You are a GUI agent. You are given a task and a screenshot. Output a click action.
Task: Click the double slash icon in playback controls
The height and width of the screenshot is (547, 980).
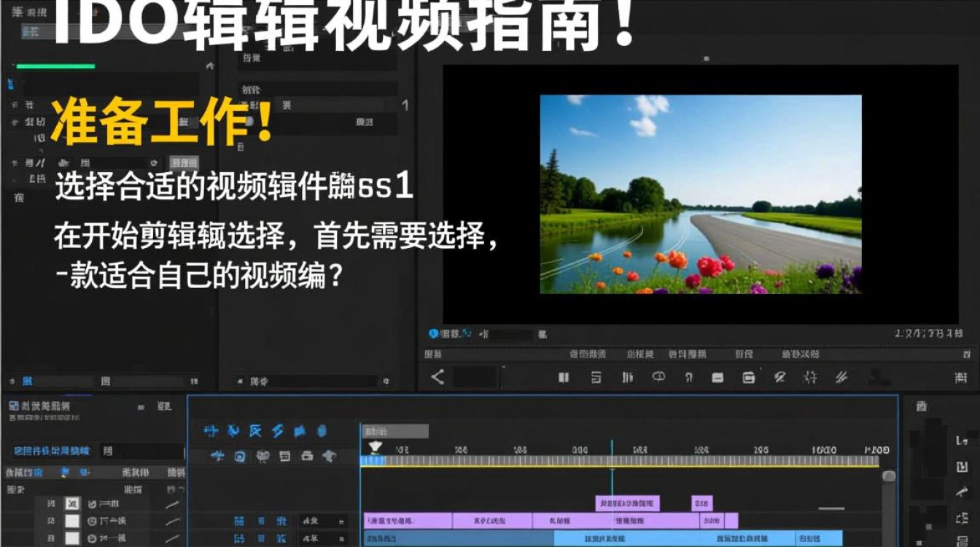click(x=841, y=377)
